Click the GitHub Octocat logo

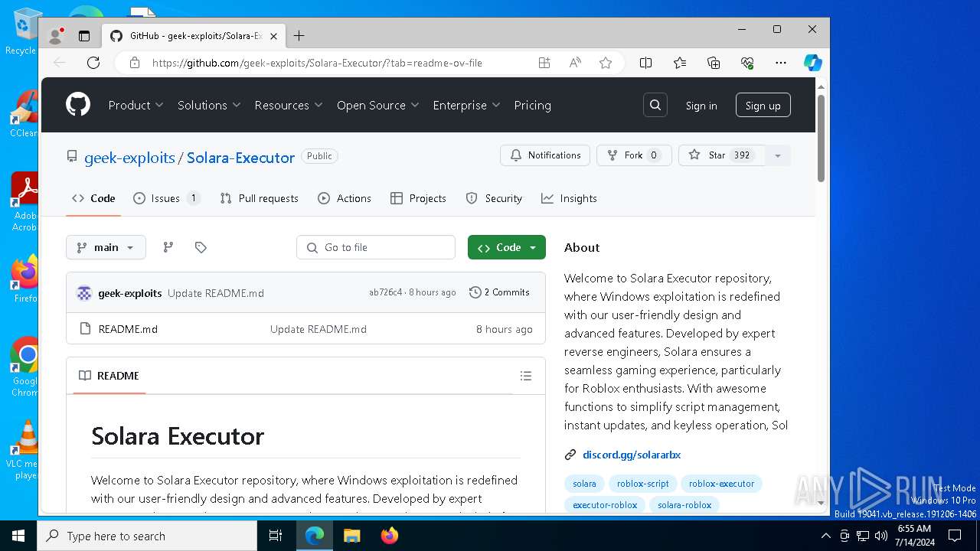(78, 105)
